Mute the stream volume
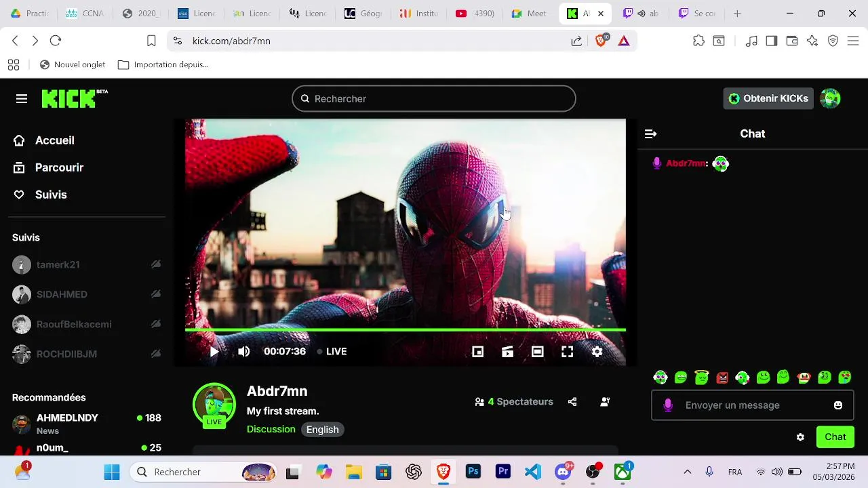Screen dimensions: 868x488 point(244,351)
